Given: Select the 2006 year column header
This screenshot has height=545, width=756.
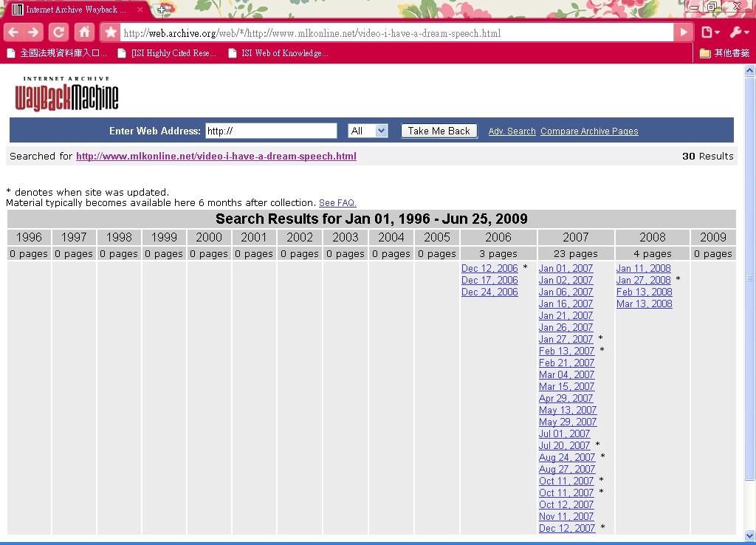Looking at the screenshot, I should tap(498, 237).
